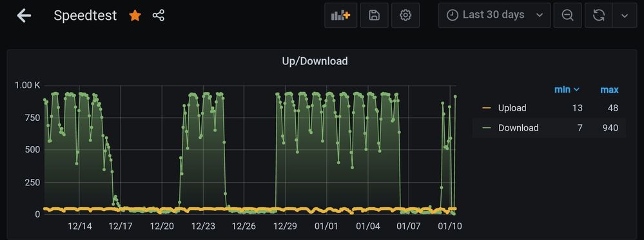Open the Upload yellow color swatch

[x=487, y=108]
